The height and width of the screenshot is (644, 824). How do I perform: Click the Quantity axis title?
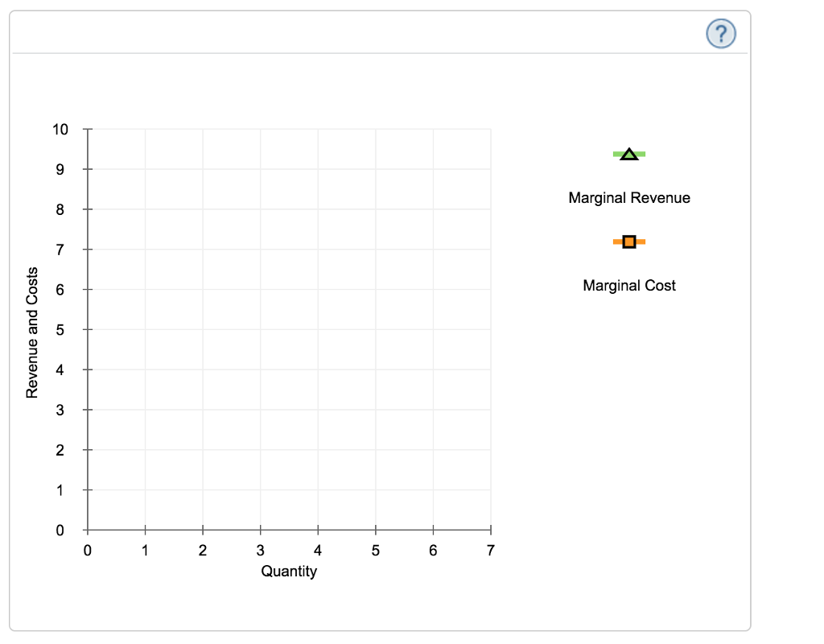click(x=289, y=572)
